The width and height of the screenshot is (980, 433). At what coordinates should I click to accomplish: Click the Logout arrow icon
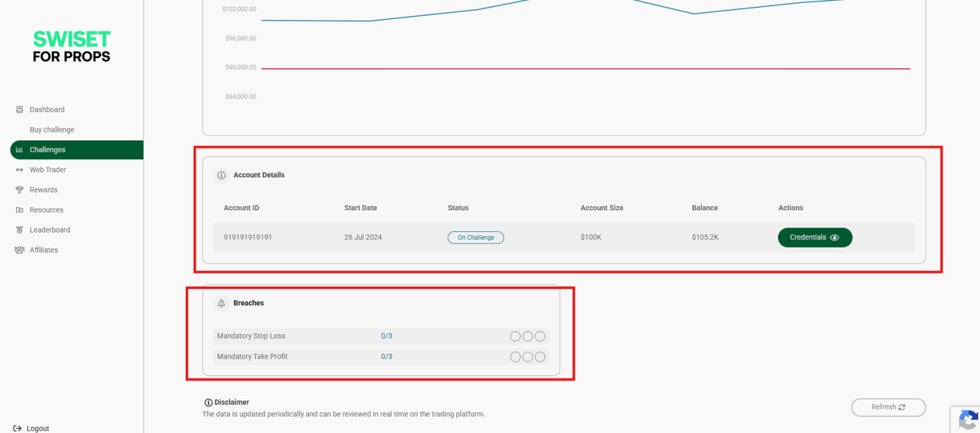[x=17, y=428]
